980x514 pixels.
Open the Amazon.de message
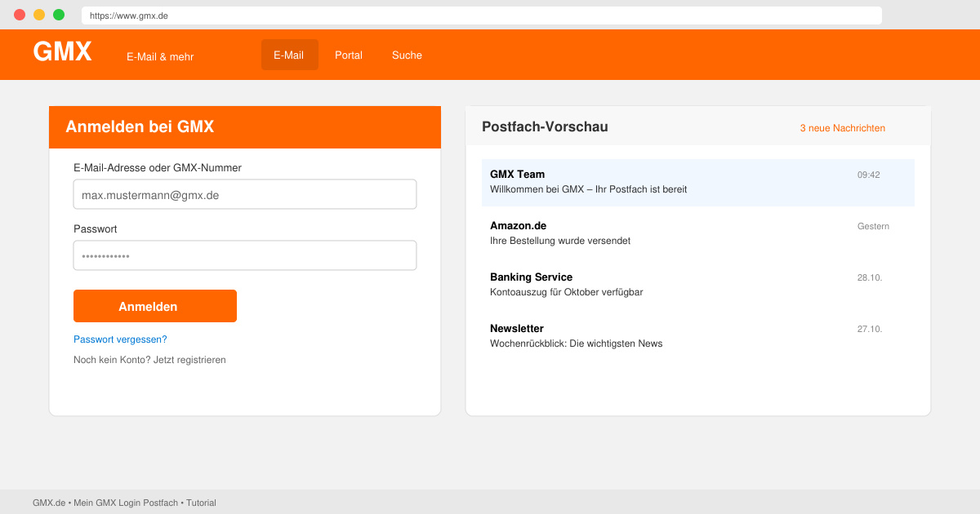point(698,233)
